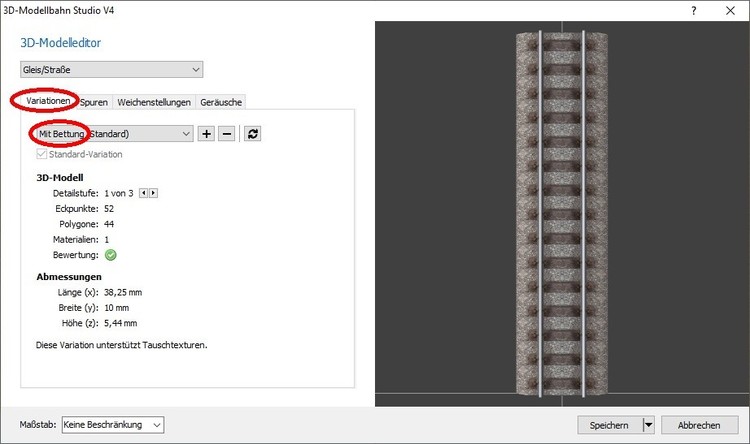This screenshot has height=444, width=750.
Task: Open the Geräusche tab
Action: (x=221, y=102)
